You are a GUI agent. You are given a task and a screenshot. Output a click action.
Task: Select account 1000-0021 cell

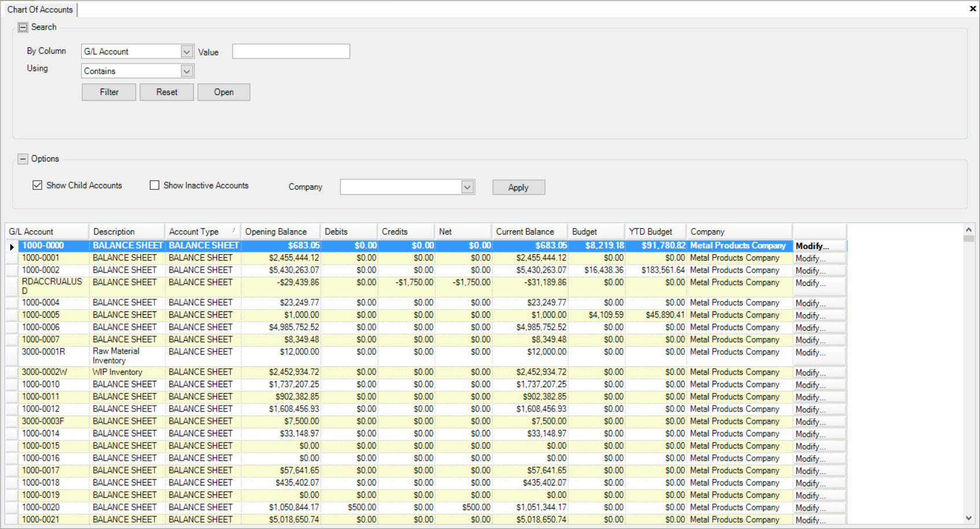click(x=54, y=520)
